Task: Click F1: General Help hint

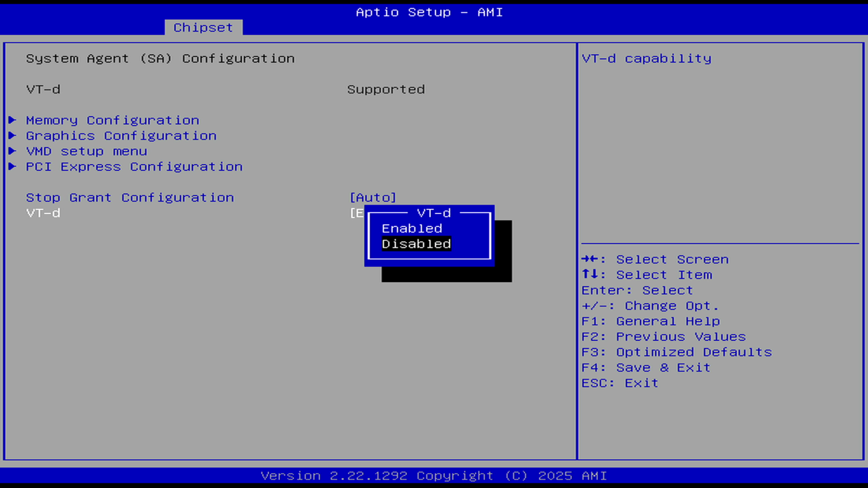Action: [651, 321]
